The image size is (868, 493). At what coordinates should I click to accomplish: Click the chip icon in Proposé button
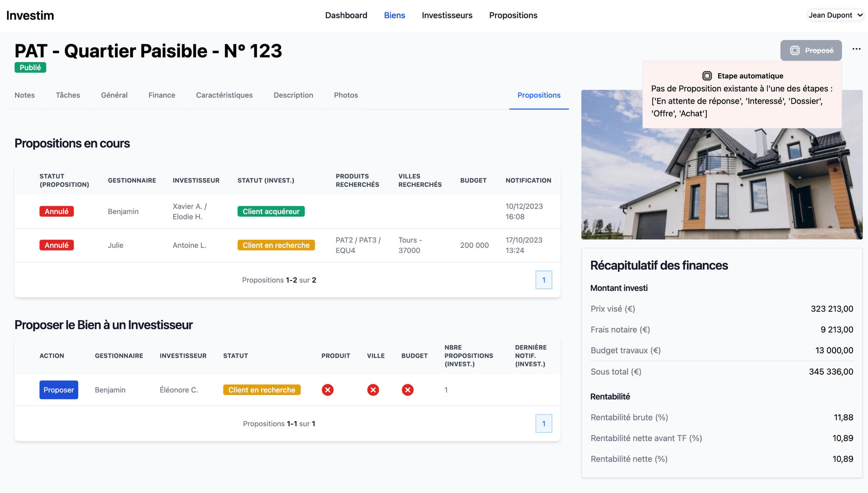click(794, 51)
